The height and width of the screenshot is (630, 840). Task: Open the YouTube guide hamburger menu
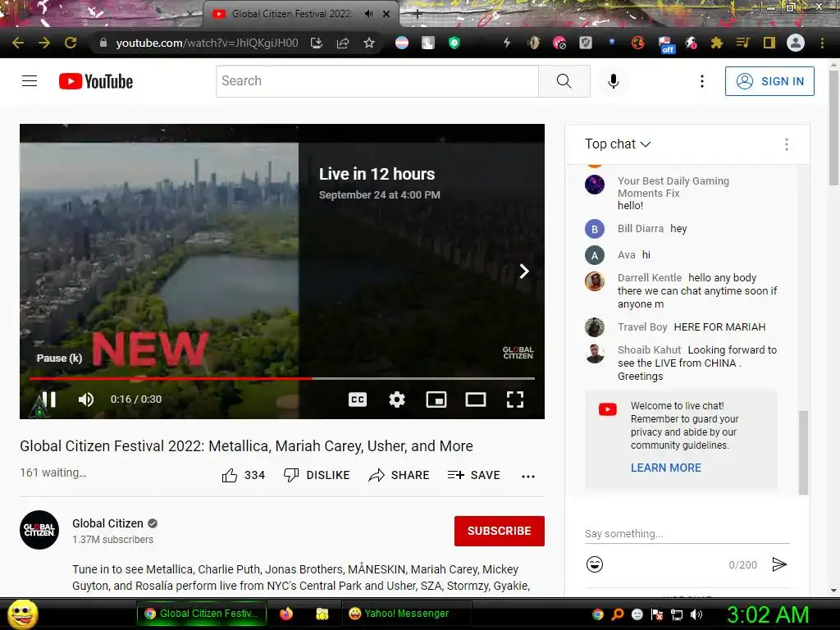pos(30,81)
